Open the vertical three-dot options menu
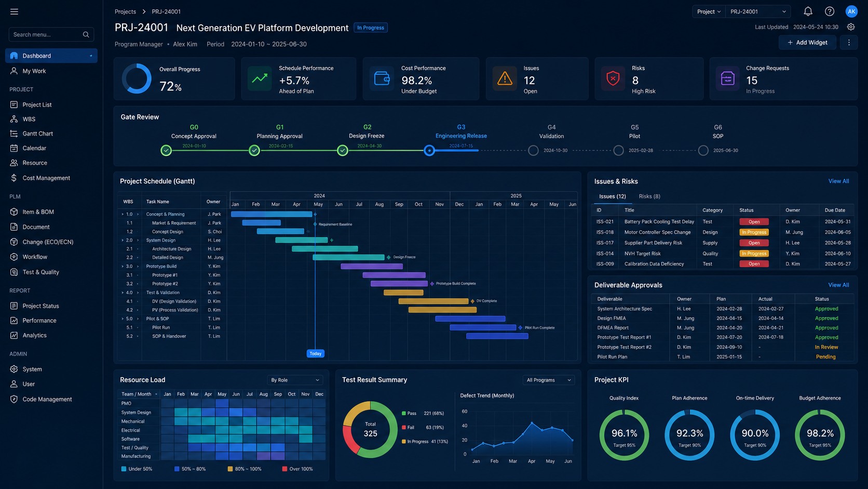Viewport: 868px width, 489px height. (x=849, y=43)
